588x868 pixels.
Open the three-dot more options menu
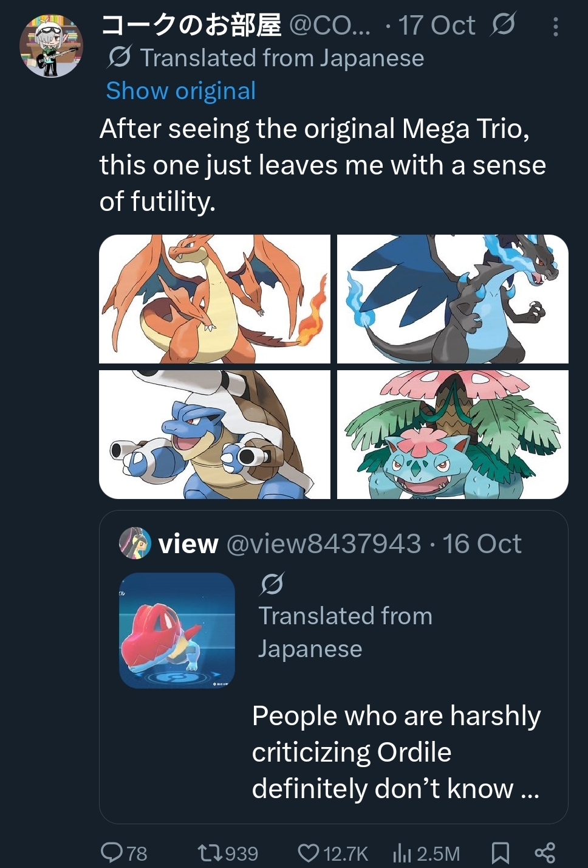click(556, 27)
